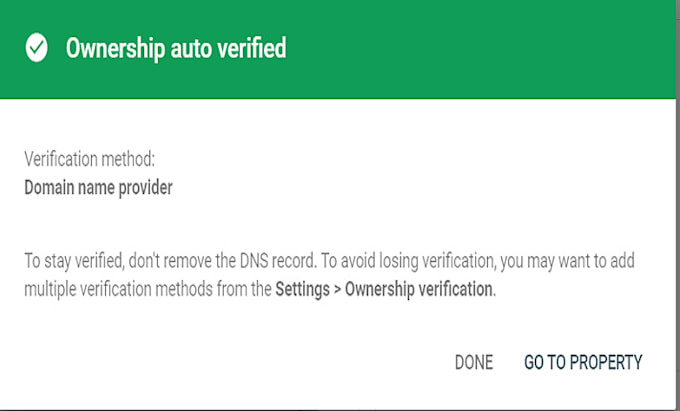Viewport: 680px width, 411px height.
Task: Click blank white area below Domain name provider
Action: 304,223
